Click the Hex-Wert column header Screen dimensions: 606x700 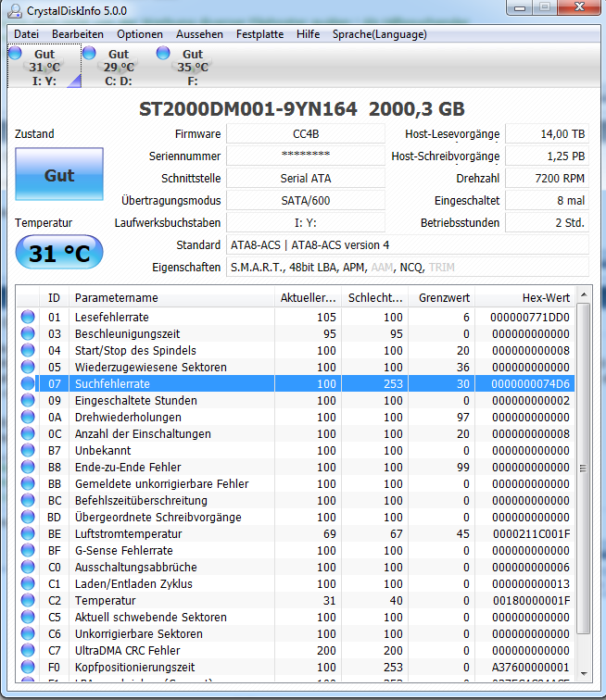(x=524, y=298)
